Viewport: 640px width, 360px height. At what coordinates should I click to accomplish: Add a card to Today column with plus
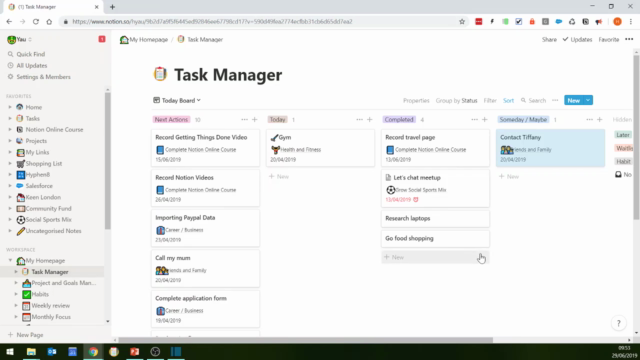coord(370,120)
